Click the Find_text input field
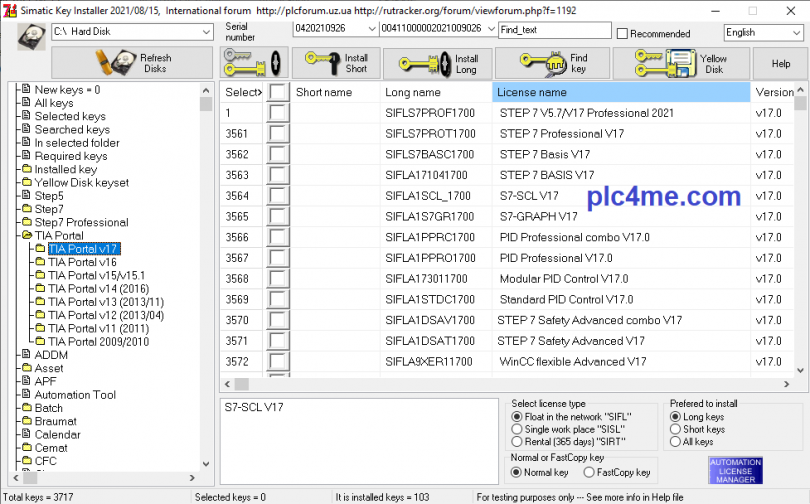 [x=554, y=30]
